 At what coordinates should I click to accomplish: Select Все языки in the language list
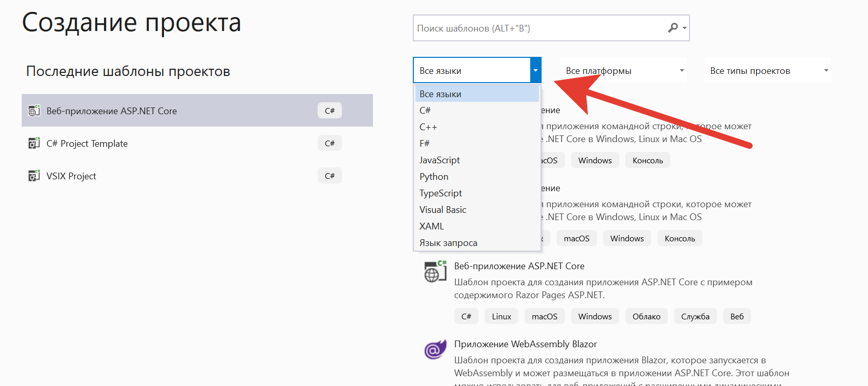[477, 94]
